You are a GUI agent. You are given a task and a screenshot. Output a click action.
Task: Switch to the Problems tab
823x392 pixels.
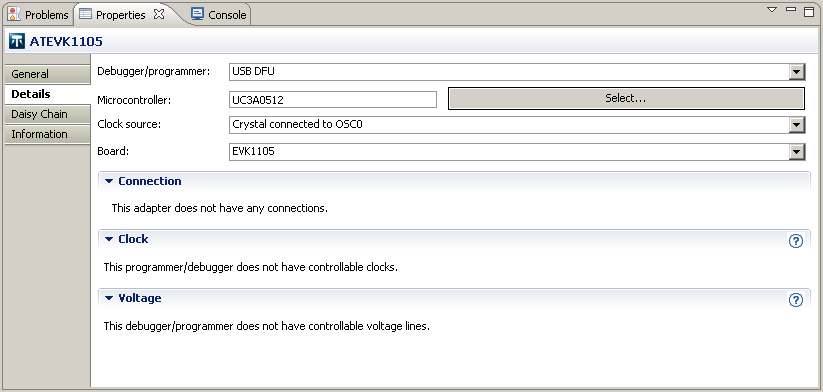pos(38,15)
